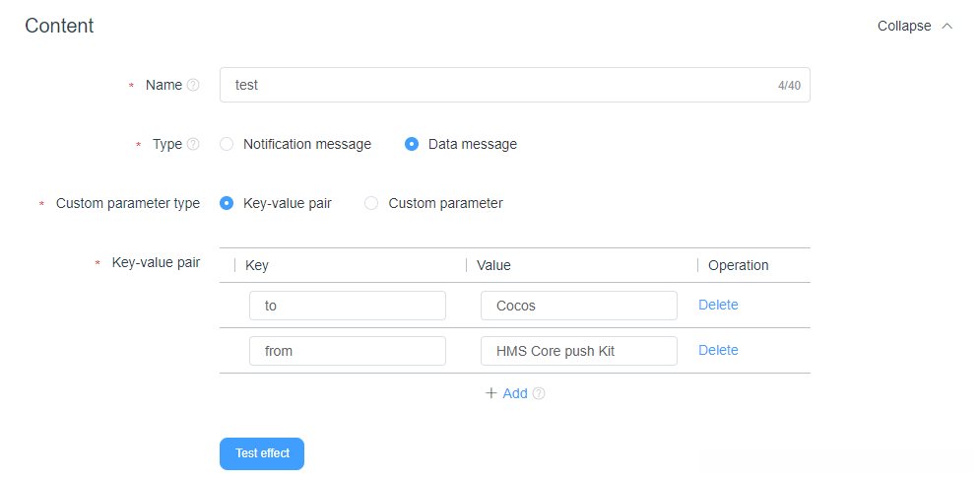Select Notification message radio button
The width and height of the screenshot is (980, 481).
227,144
